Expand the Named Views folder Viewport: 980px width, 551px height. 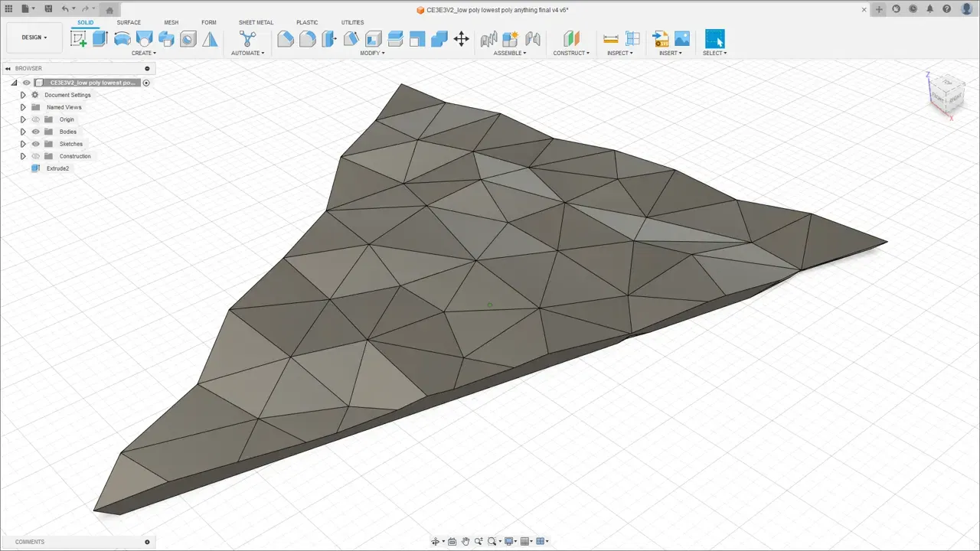[x=23, y=107]
